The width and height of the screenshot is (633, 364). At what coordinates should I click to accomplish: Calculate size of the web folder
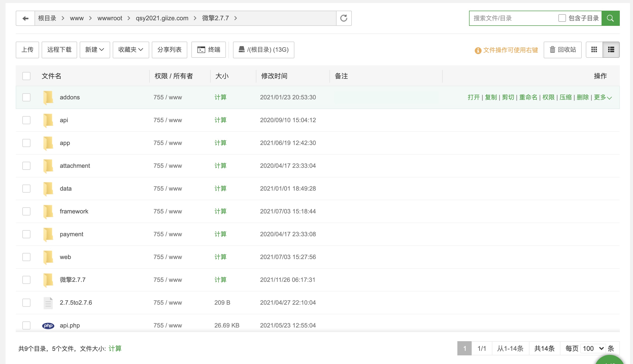point(220,257)
